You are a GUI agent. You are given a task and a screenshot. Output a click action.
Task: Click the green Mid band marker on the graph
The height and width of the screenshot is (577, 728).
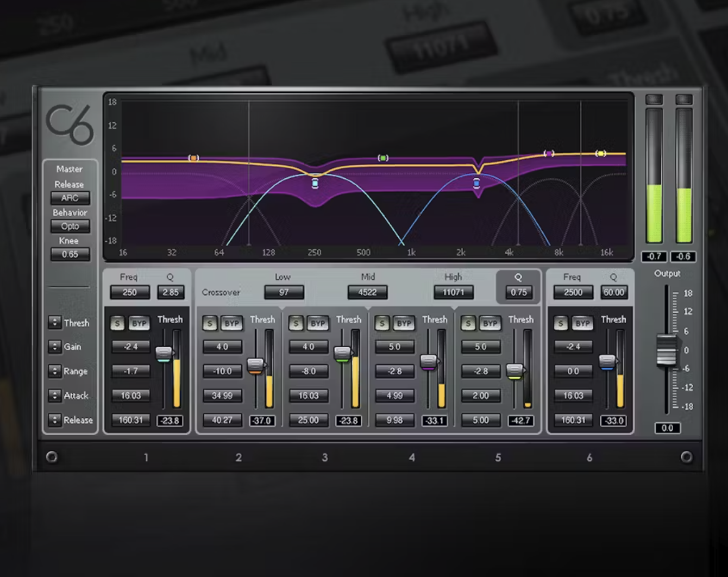[384, 158]
